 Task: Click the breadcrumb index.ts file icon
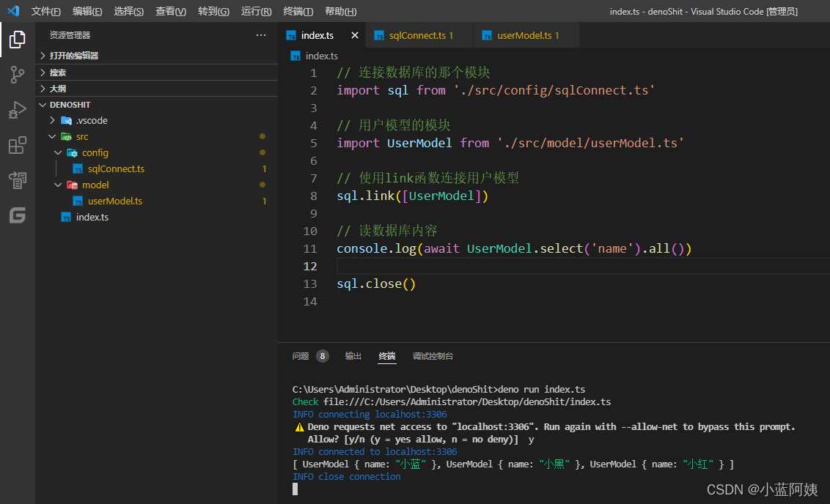295,56
